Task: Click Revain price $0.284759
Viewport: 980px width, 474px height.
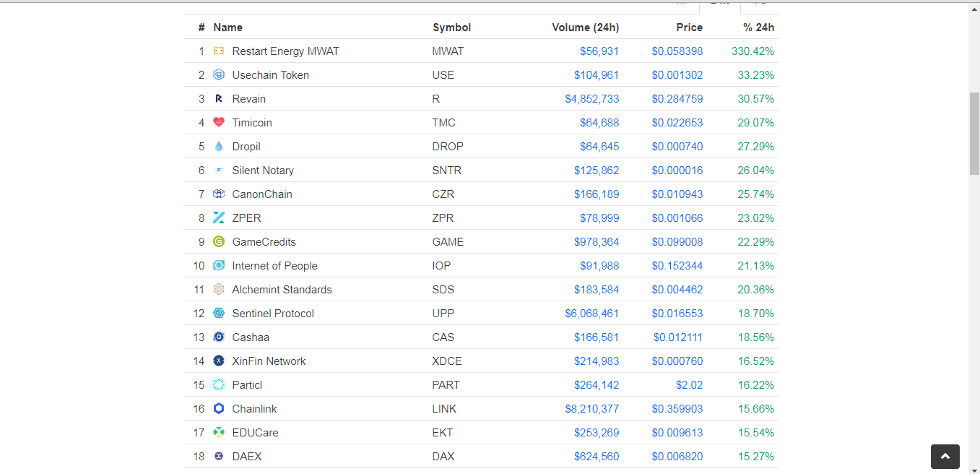Action: pyautogui.click(x=677, y=99)
